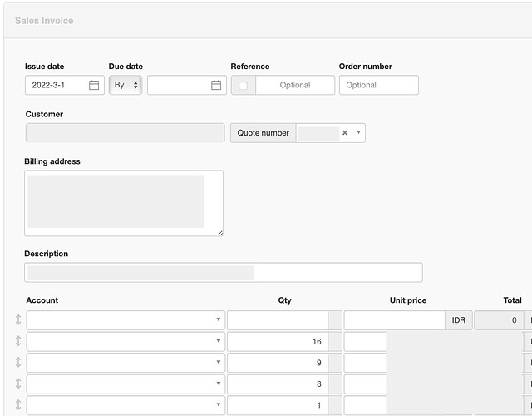Clear the Quote number selection

tap(345, 132)
